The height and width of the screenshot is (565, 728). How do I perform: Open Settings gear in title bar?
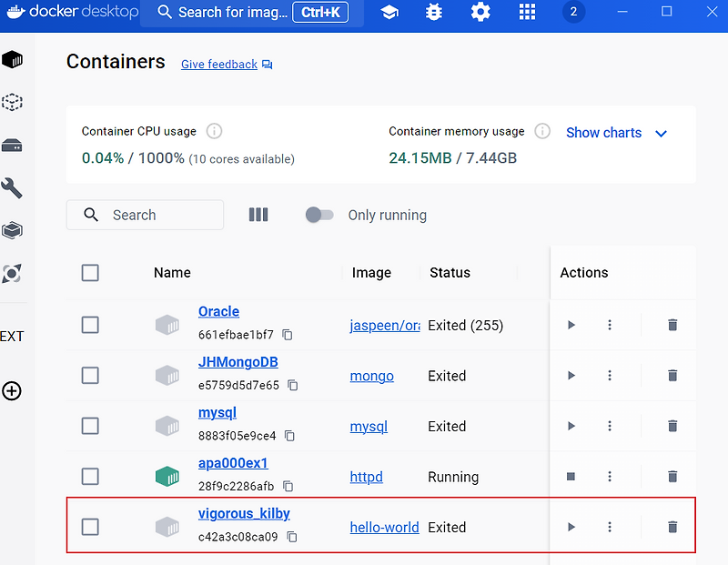coord(480,13)
